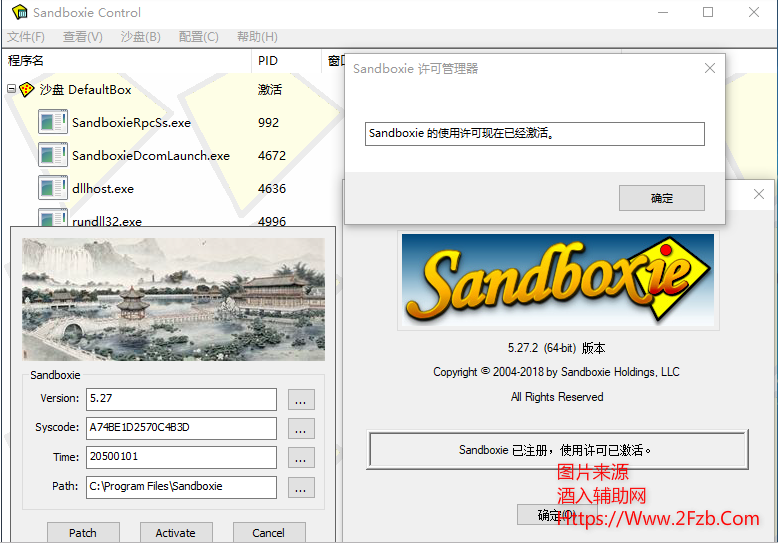The width and height of the screenshot is (778, 546).
Task: Open the 帮助(H) menu
Action: (x=257, y=37)
